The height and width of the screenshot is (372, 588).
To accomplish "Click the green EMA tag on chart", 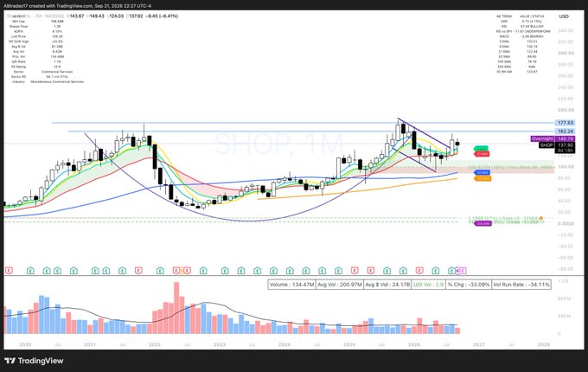I will coord(481,149).
